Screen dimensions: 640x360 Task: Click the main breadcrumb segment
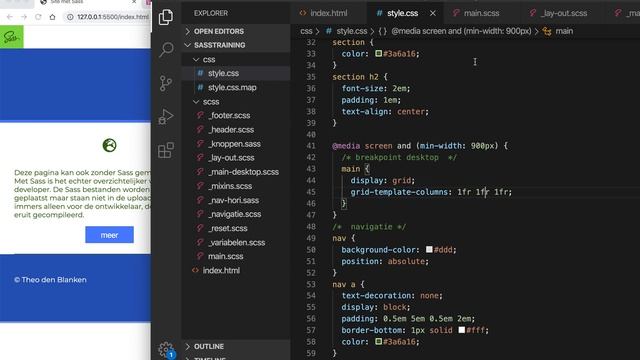558,31
